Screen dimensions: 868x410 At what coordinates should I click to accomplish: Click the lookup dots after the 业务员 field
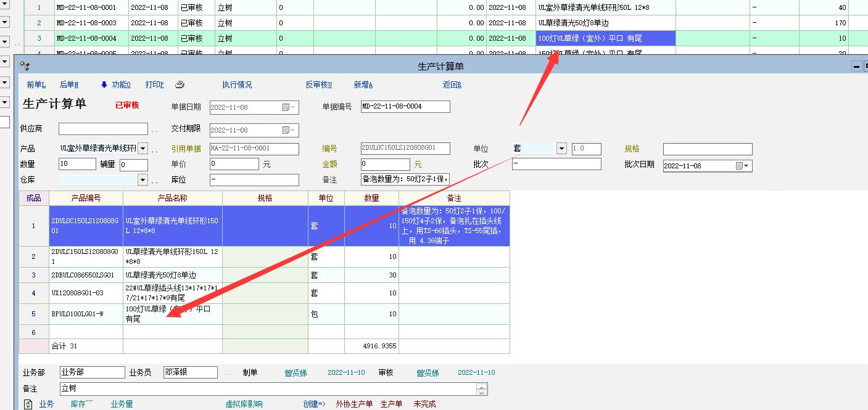[228, 374]
